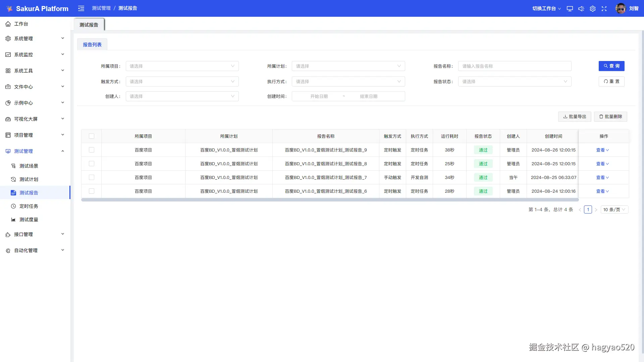This screenshot has height=362, width=644.
Task: Click the 批量导出 button
Action: click(x=574, y=117)
